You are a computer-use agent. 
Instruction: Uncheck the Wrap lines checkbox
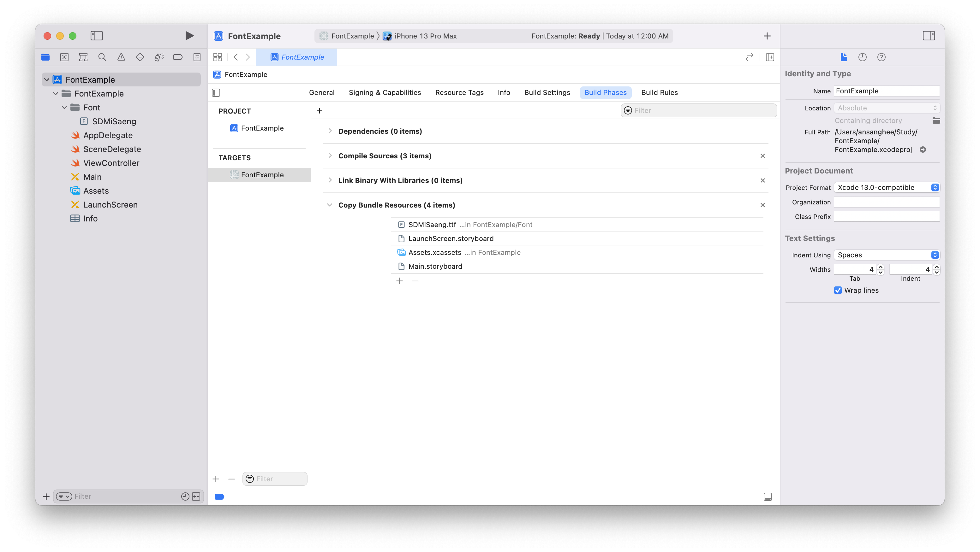838,290
